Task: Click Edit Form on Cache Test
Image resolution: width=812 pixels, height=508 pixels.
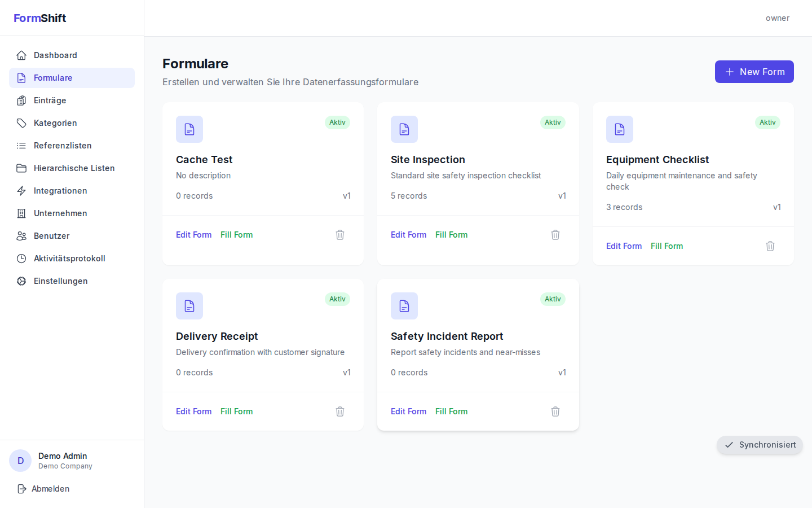Action: point(193,235)
